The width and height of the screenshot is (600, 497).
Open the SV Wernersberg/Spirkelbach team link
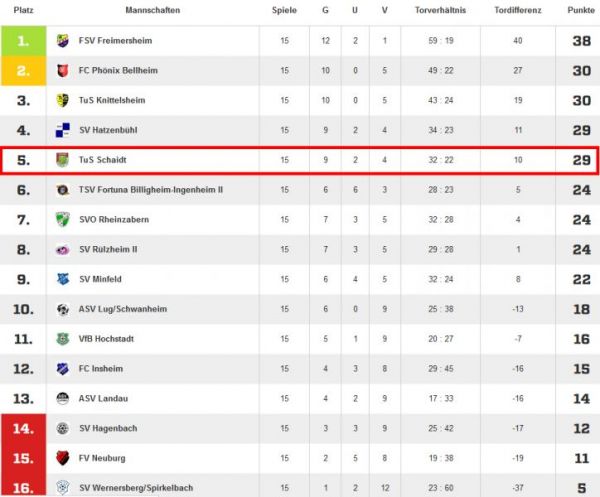(136, 488)
